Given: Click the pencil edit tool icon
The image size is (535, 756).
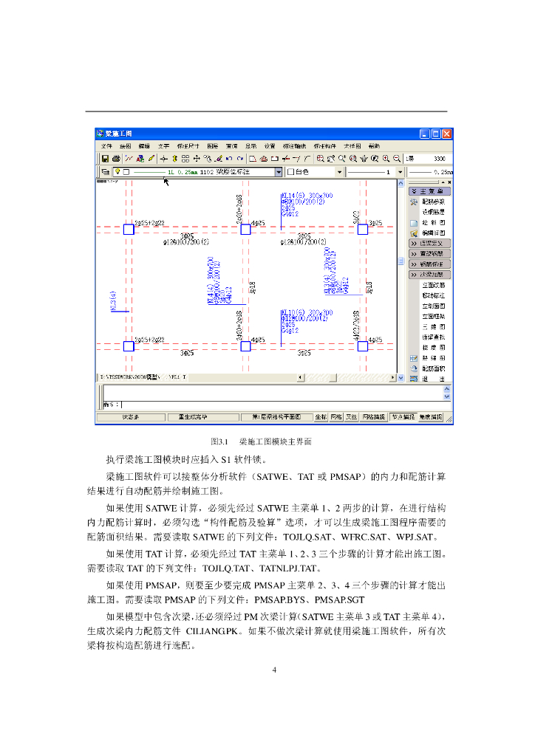Looking at the screenshot, I should click(151, 158).
